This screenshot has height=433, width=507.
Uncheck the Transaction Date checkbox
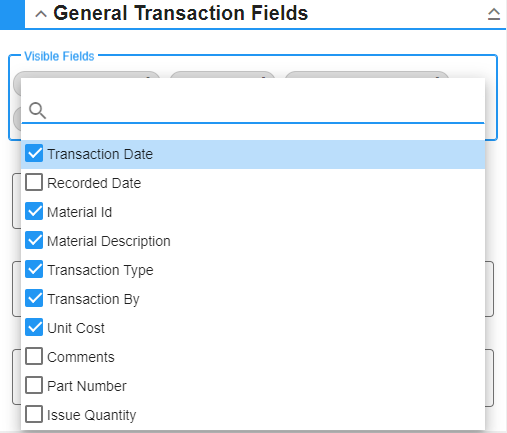click(34, 153)
